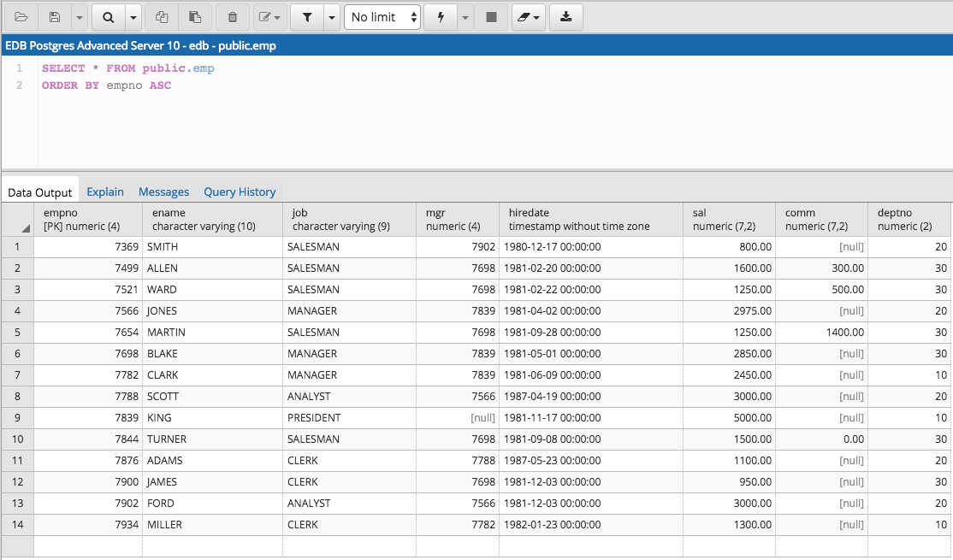
Task: Switch to the Explain tab
Action: point(105,192)
